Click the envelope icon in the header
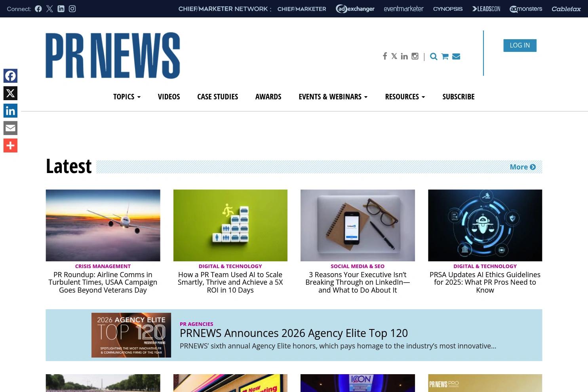 (x=456, y=56)
